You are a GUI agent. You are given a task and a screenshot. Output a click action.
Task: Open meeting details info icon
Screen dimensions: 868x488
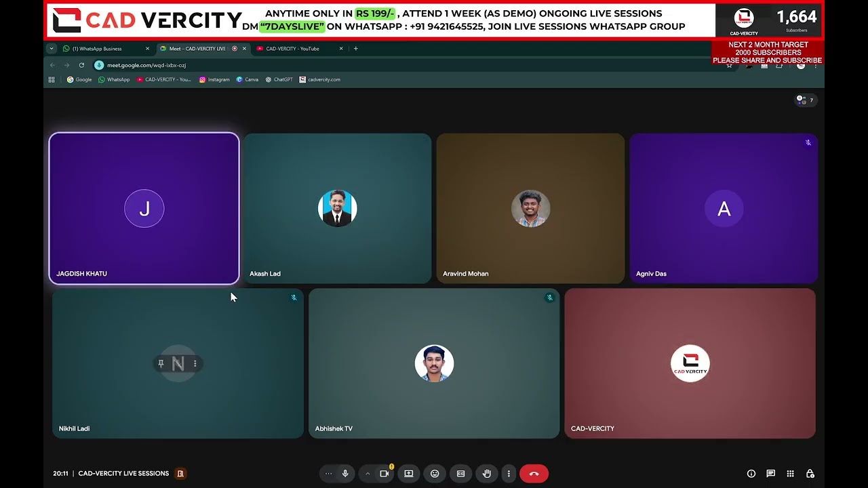[x=751, y=474]
